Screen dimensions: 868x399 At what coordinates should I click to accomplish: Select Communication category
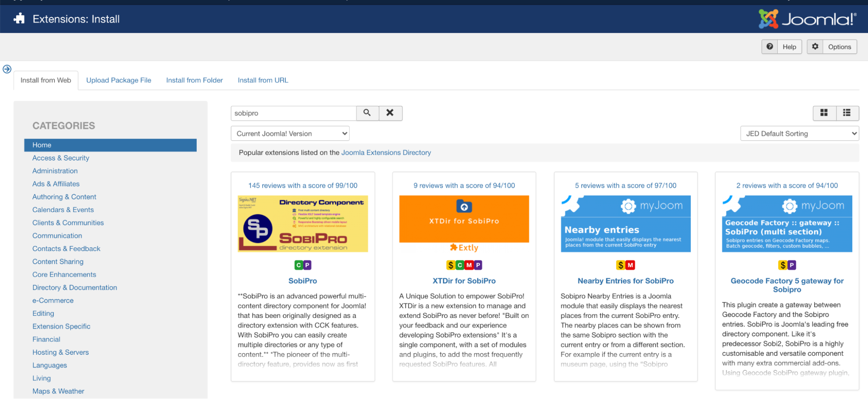57,236
